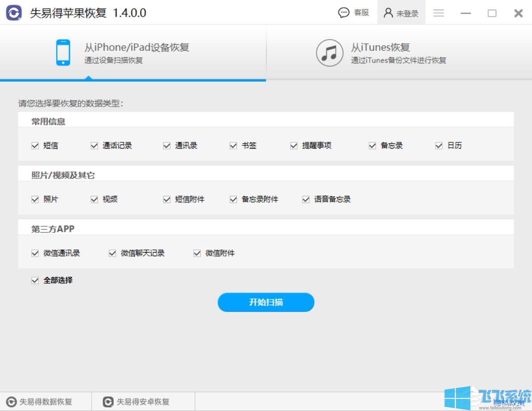This screenshot has width=532, height=411.
Task: Click the 失易得安卓恢复 icon at the bottom
Action: tap(108, 401)
